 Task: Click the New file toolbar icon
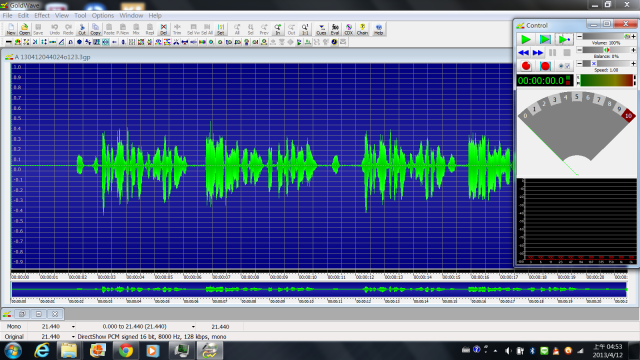[x=11, y=29]
